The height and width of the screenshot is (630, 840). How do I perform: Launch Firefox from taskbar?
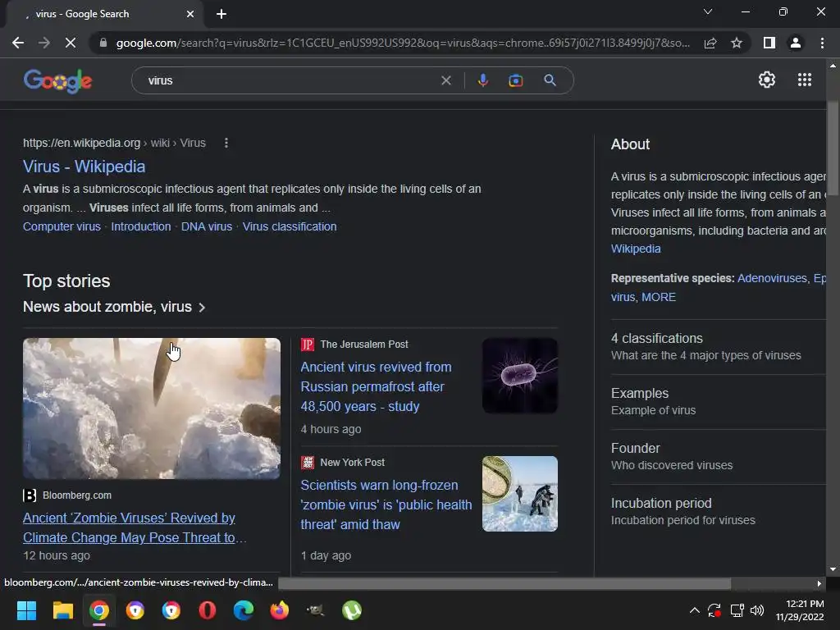[x=280, y=610]
